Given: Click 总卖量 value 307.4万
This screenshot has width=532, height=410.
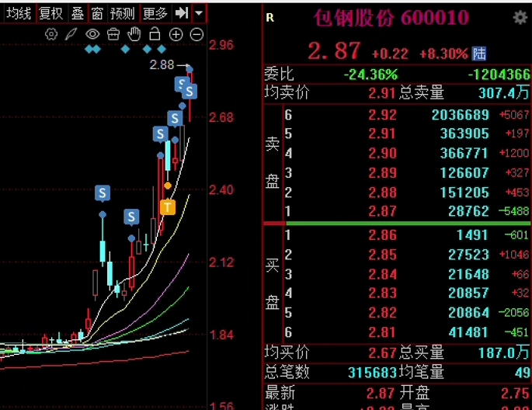Looking at the screenshot, I should [x=504, y=92].
